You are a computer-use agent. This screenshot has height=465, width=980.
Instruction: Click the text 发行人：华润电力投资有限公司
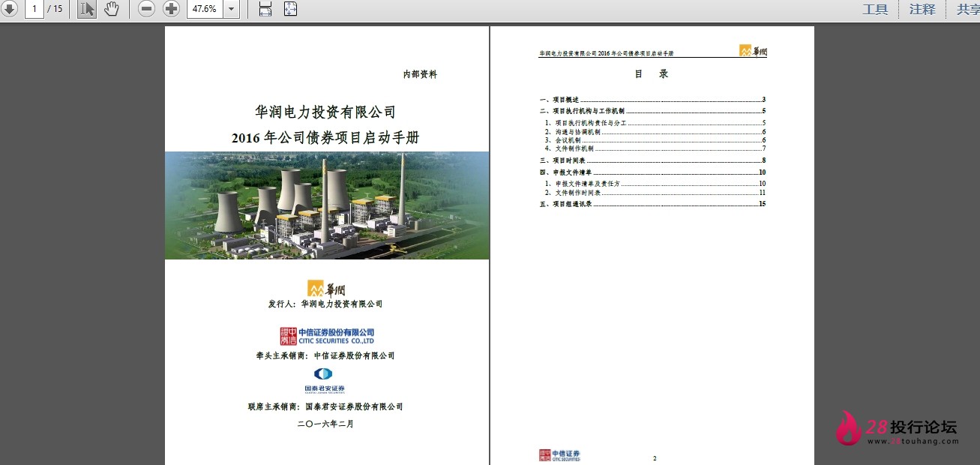click(x=325, y=304)
